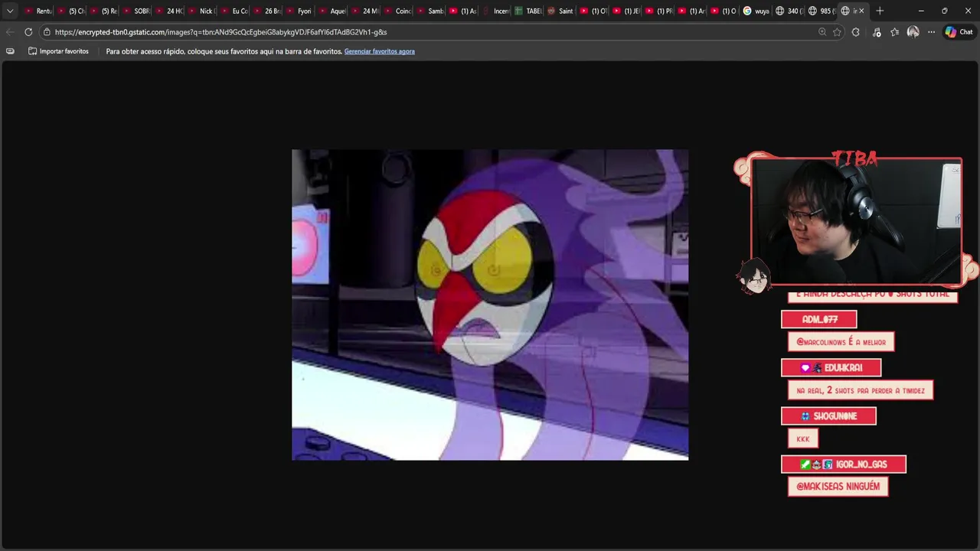Image resolution: width=980 pixels, height=551 pixels.
Task: Close the active tab with X
Action: click(x=861, y=11)
